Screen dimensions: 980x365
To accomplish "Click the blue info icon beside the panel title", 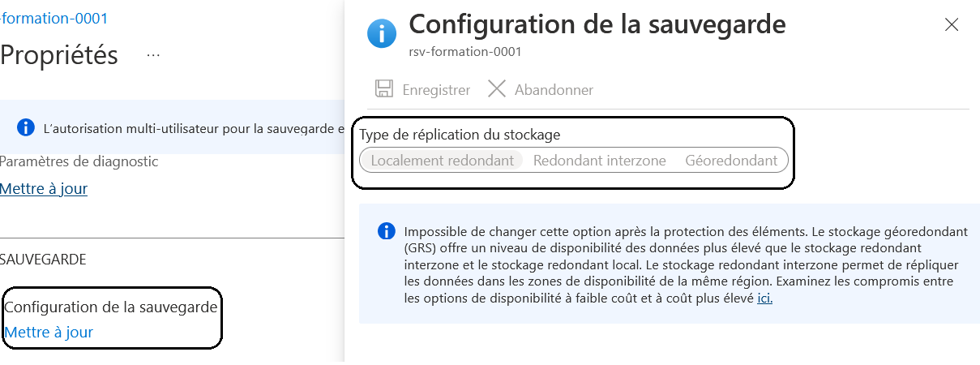I will point(382,34).
